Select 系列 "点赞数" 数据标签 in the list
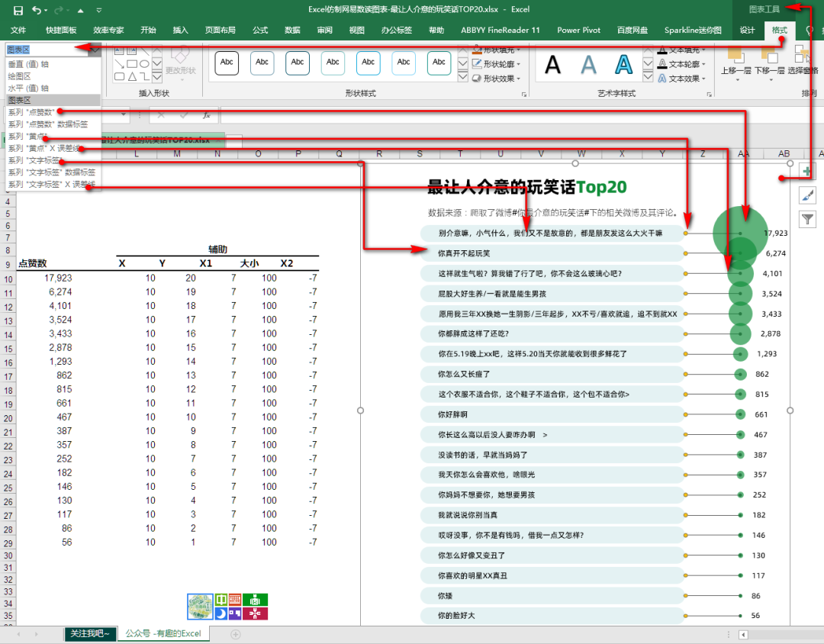This screenshot has height=644, width=824. point(53,124)
